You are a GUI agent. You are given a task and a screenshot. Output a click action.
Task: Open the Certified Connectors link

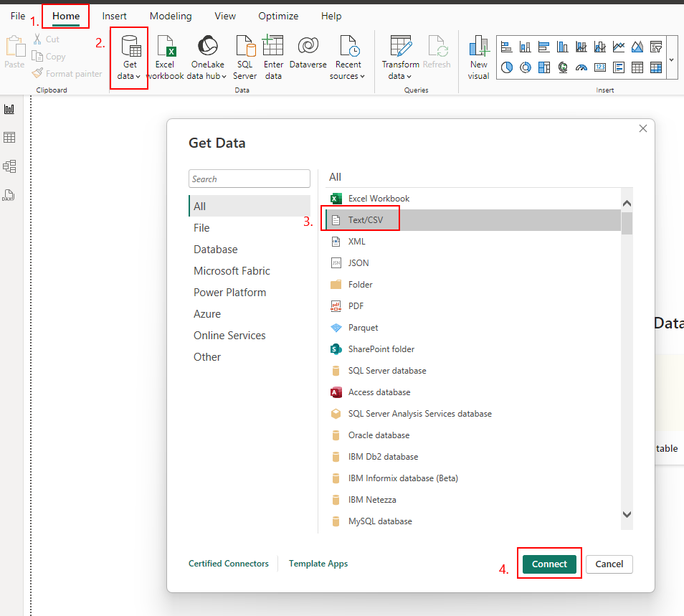pyautogui.click(x=229, y=564)
